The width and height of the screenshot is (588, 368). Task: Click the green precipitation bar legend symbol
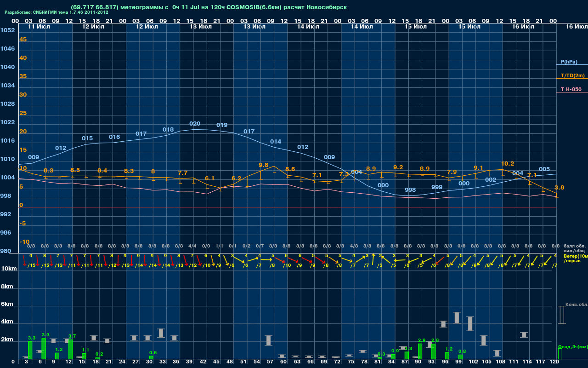[560, 354]
